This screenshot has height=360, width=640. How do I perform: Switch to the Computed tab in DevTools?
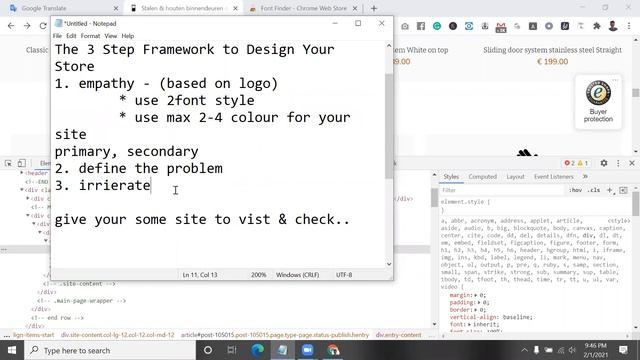(x=482, y=176)
